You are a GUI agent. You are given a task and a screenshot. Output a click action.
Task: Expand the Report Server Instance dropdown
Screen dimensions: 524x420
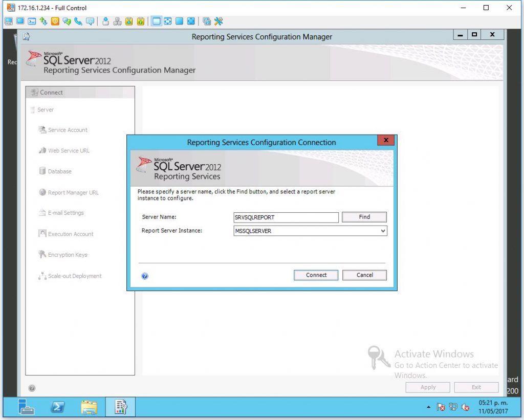383,231
